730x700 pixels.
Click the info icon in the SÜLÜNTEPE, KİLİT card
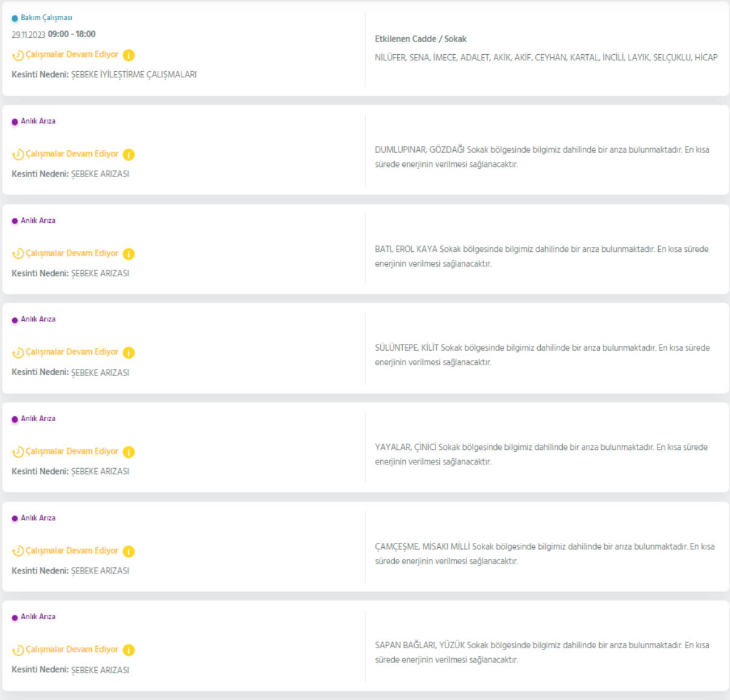(x=128, y=352)
